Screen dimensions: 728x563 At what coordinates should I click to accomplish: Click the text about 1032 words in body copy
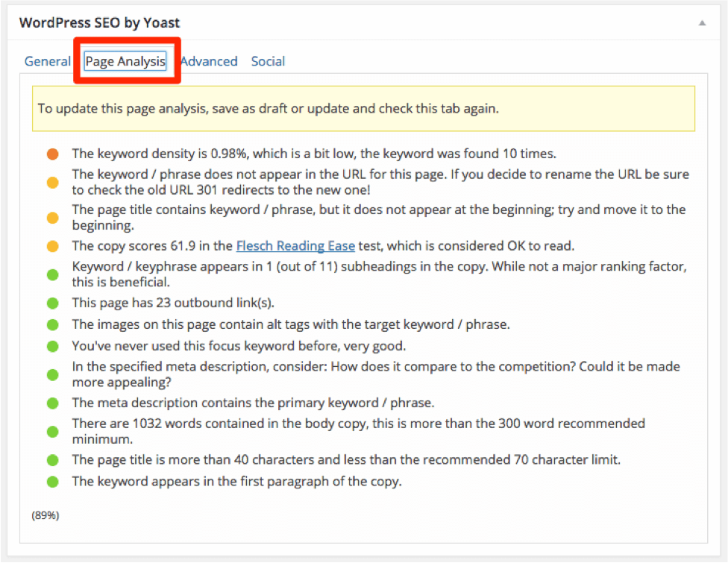(359, 431)
